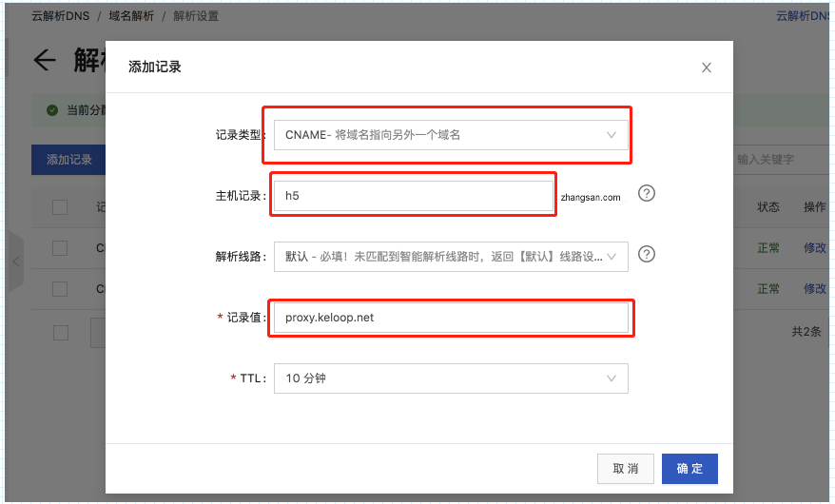Toggle checkbox for the first record row
Image resolution: width=835 pixels, height=504 pixels.
click(x=60, y=248)
